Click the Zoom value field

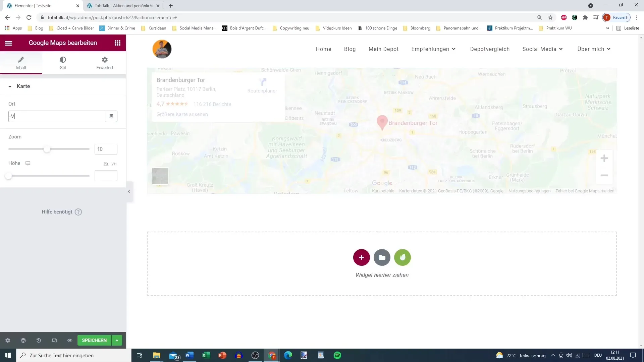point(106,149)
